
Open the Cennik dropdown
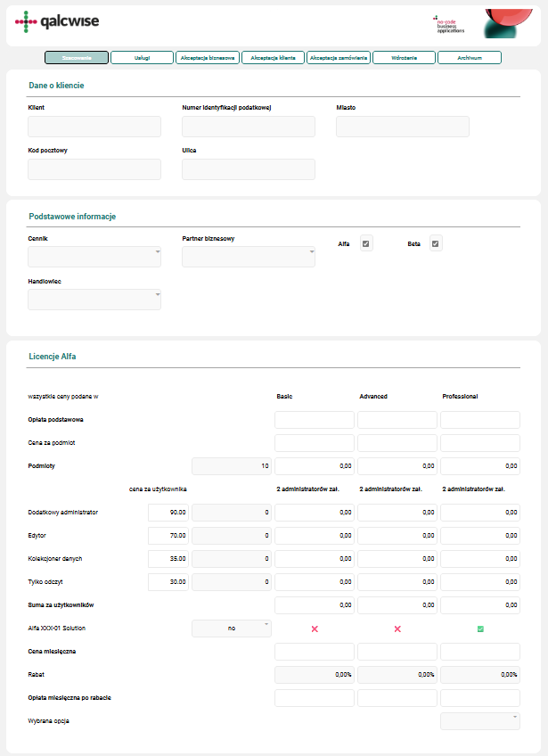click(x=94, y=257)
